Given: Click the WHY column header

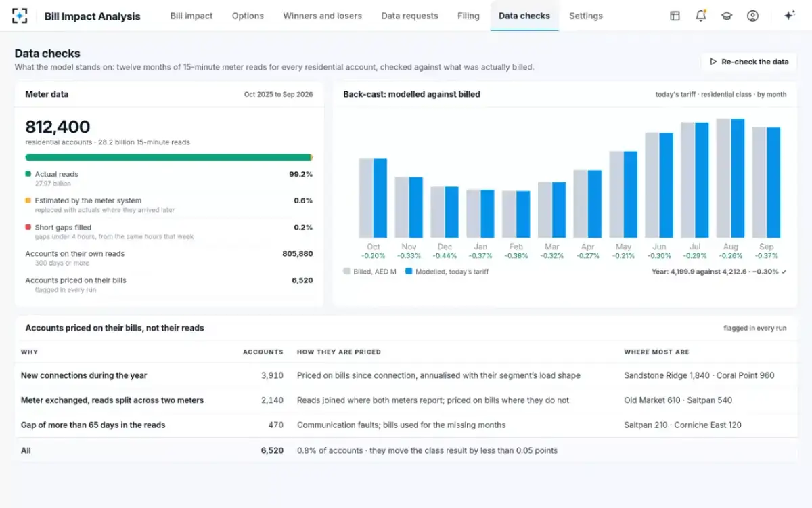Looking at the screenshot, I should pos(30,352).
